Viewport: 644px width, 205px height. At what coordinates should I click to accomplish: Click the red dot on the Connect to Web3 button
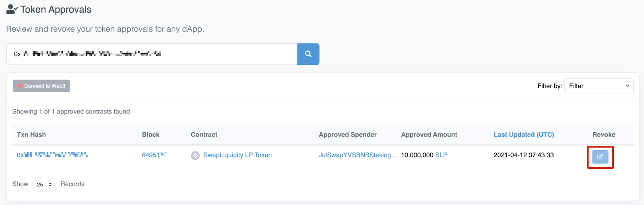pyautogui.click(x=20, y=86)
